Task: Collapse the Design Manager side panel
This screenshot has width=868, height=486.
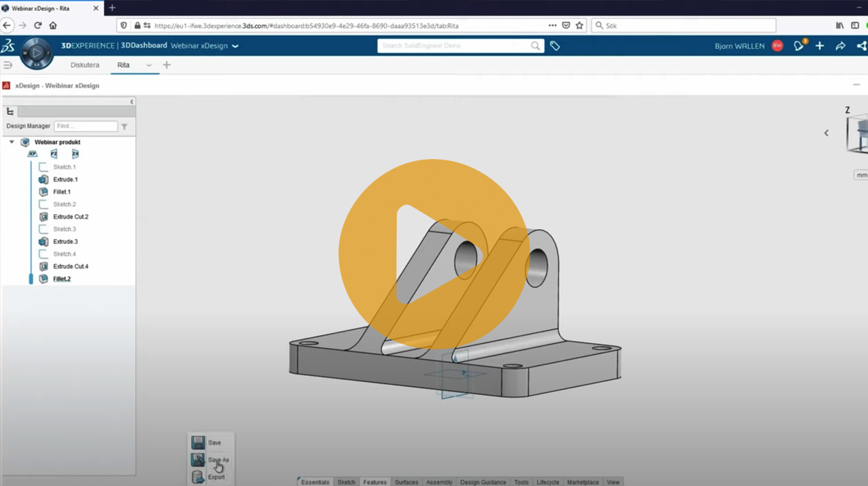Action: [x=132, y=102]
